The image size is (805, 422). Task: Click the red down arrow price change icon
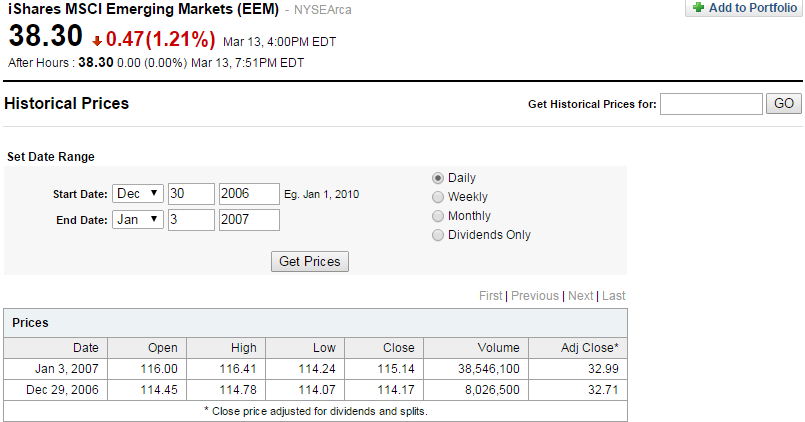point(97,41)
